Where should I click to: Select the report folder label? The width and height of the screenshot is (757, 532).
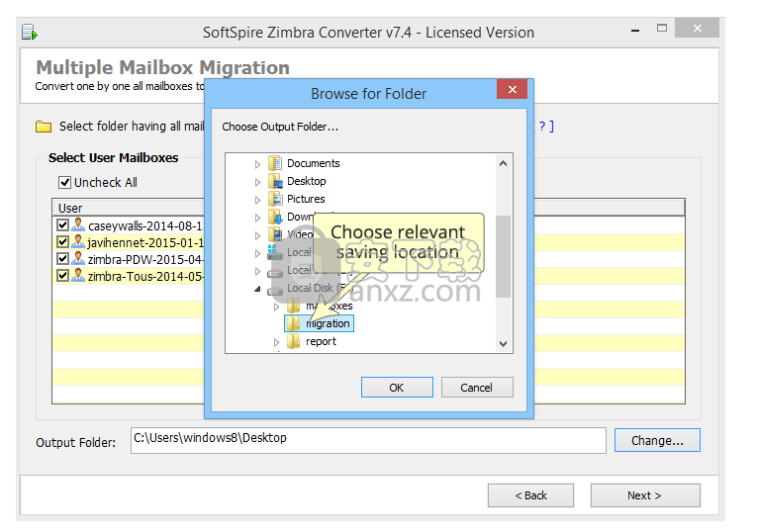(321, 341)
